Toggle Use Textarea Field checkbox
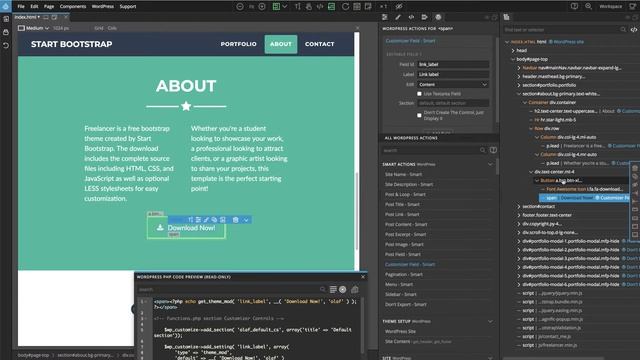Viewport: 640px width, 360px height. click(x=419, y=94)
